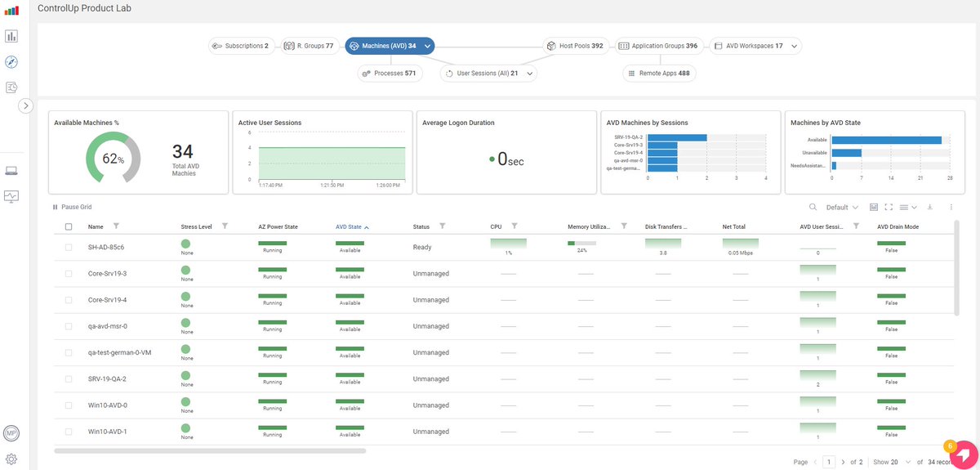Switch grid to fullscreen mode
980x470 pixels.
tap(889, 208)
